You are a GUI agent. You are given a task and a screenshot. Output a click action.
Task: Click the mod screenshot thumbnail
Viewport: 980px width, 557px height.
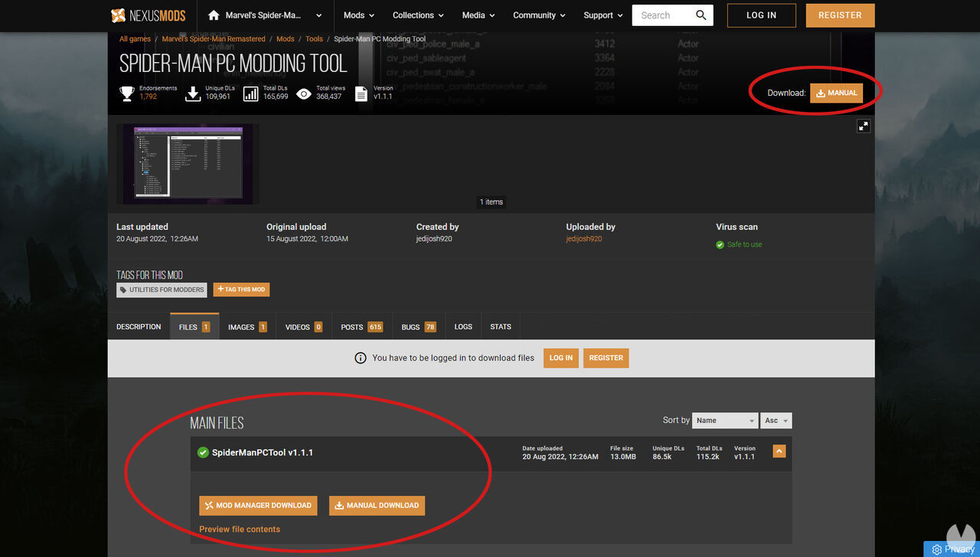point(188,164)
